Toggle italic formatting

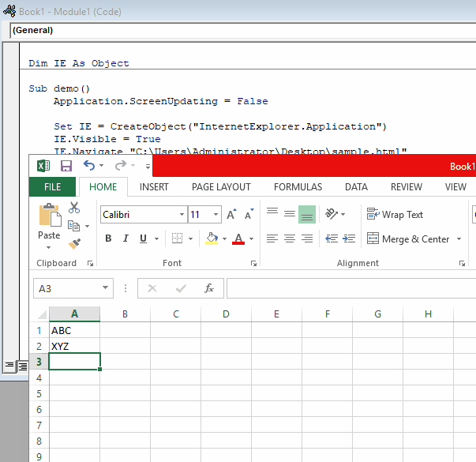[126, 239]
